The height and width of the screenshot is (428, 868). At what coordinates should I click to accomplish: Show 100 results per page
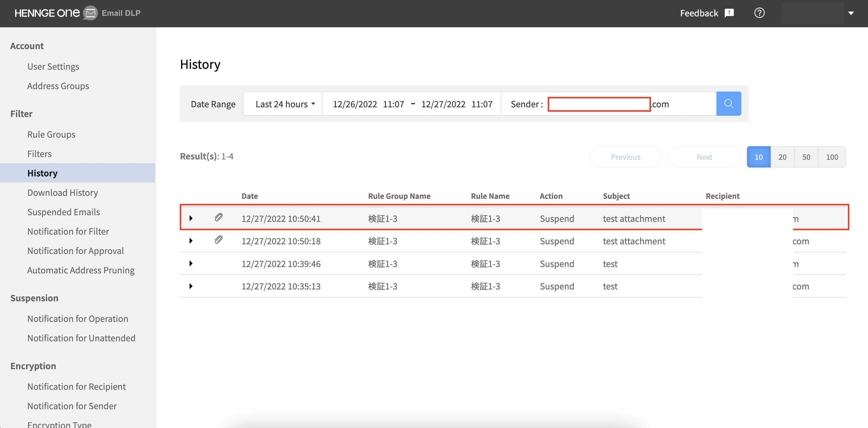832,157
